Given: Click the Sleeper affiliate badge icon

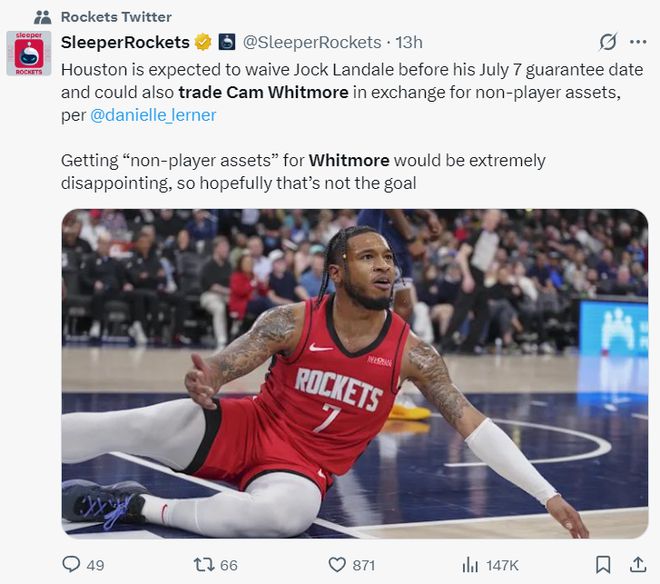Looking at the screenshot, I should 226,42.
